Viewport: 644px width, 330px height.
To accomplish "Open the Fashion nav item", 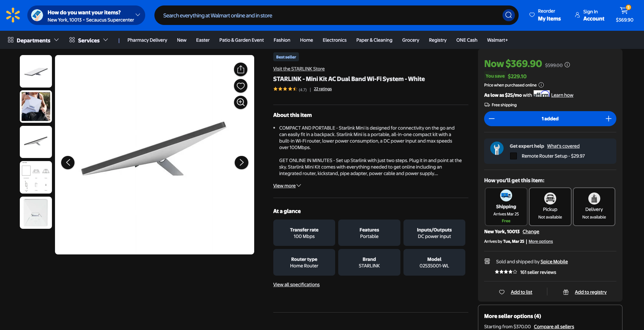I will click(x=282, y=40).
